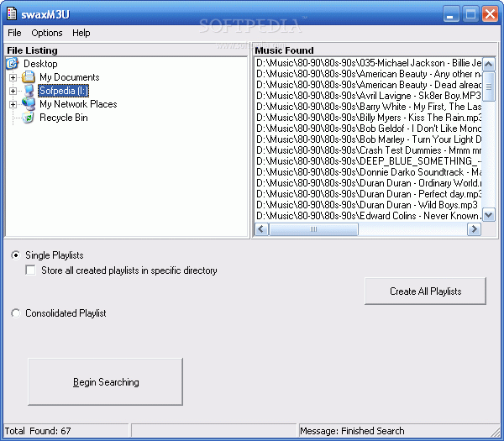Select the Billy Myers - Kiss The Rain entry
504x441 pixels.
point(369,118)
